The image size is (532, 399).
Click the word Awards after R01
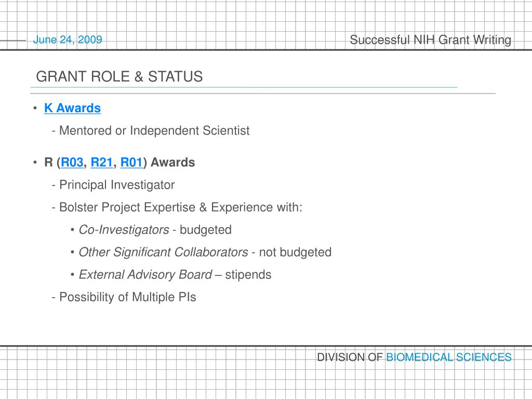coord(172,162)
